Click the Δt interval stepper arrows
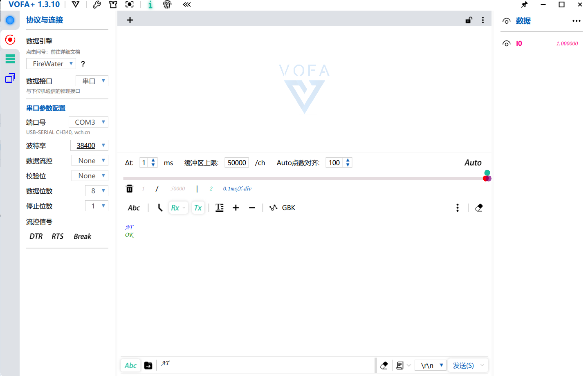Viewport: 588px width, 376px height. [153, 163]
